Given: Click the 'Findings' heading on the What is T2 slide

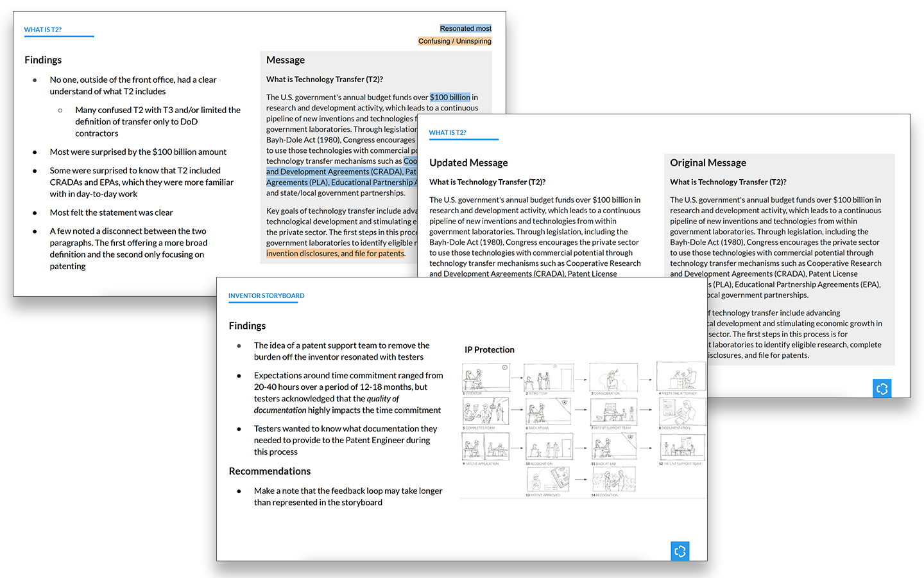Looking at the screenshot, I should click(43, 60).
